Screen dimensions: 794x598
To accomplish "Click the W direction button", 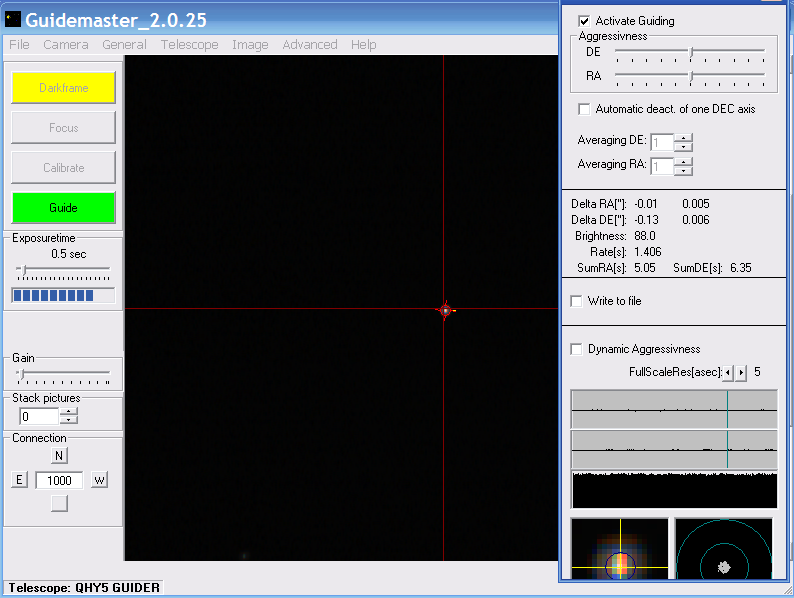I will 99,480.
